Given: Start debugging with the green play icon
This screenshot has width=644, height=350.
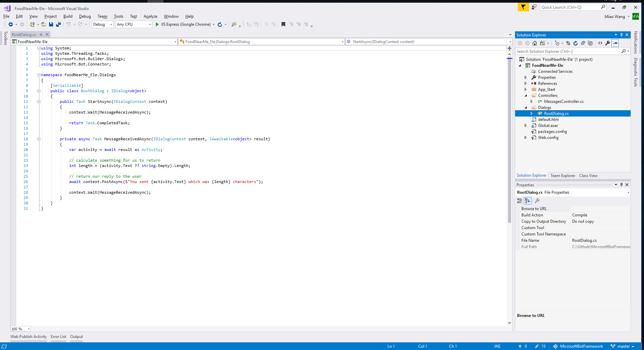Looking at the screenshot, I should (x=157, y=24).
